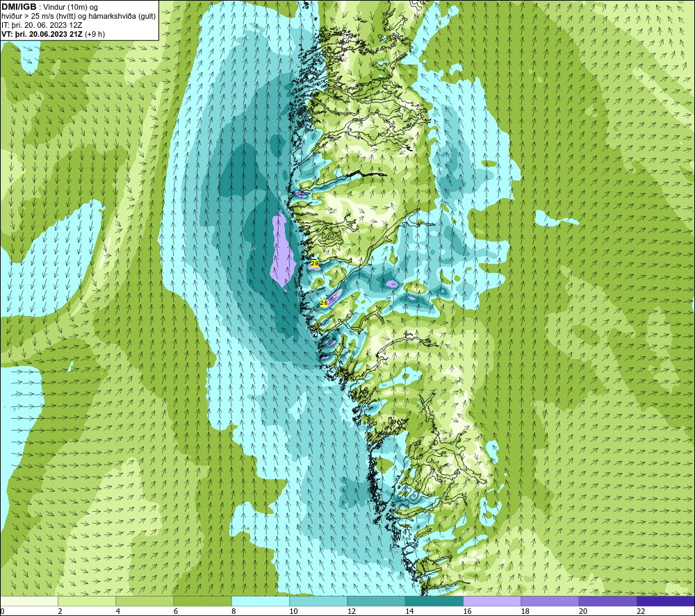
Task: Click the legend tick label 12
Action: pyautogui.click(x=352, y=611)
